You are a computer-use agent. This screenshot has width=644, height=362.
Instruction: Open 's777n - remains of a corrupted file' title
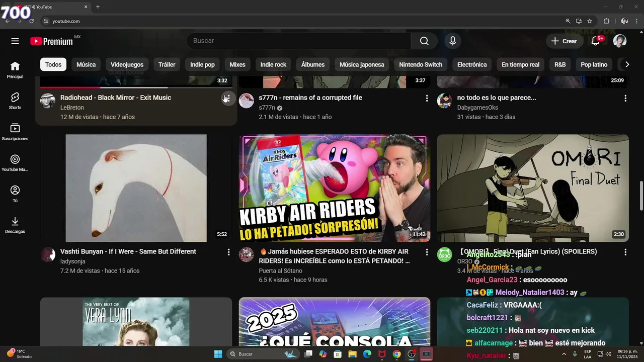[x=310, y=98]
